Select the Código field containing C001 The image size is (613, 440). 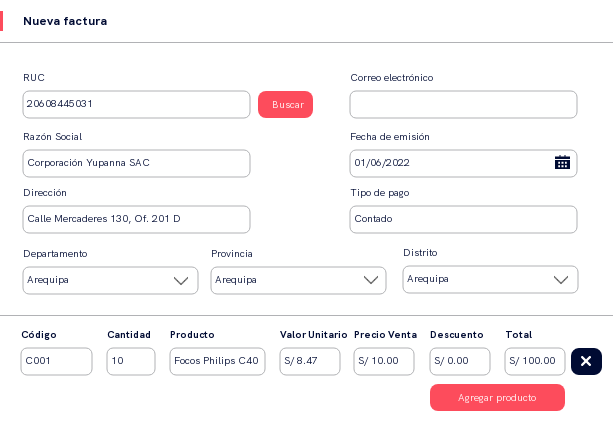click(56, 361)
